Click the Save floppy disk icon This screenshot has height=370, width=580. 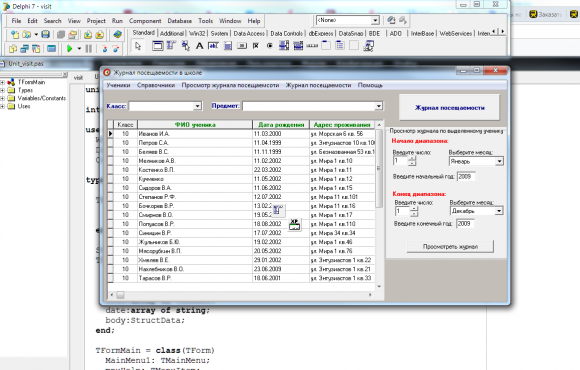coord(45,35)
